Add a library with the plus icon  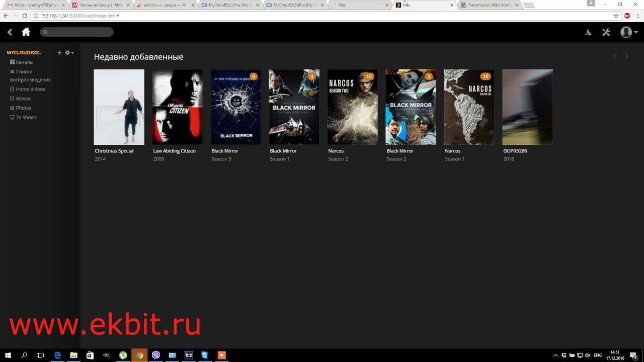click(59, 53)
